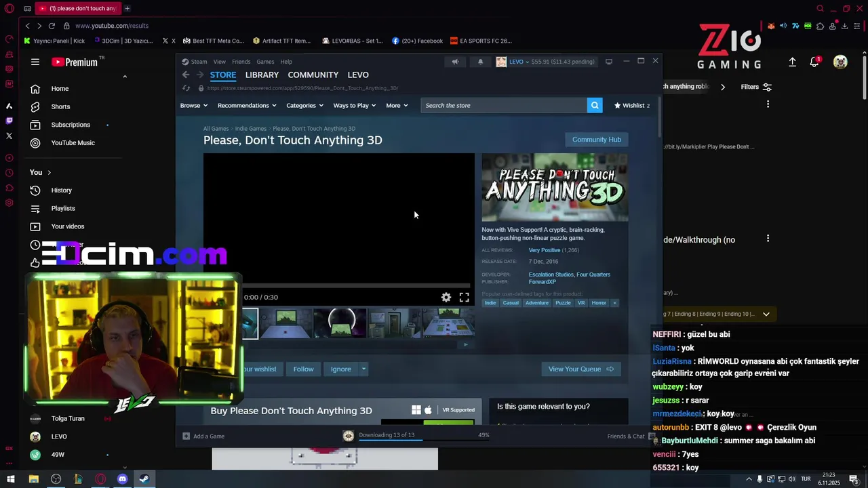Screen dimensions: 868x488
Task: Open Steam notifications bell
Action: click(x=480, y=62)
